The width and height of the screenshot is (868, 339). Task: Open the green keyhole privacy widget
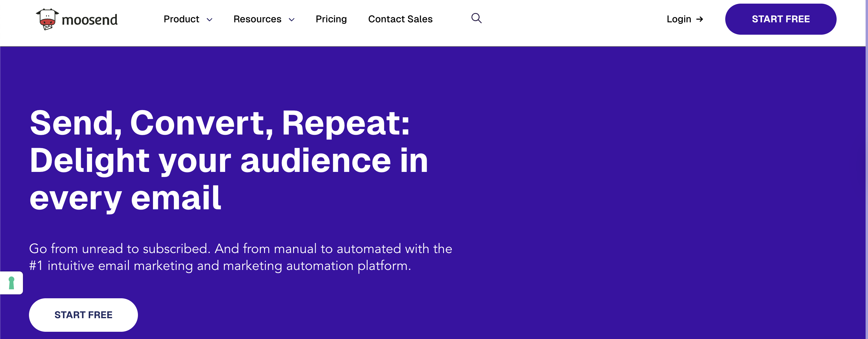[11, 283]
